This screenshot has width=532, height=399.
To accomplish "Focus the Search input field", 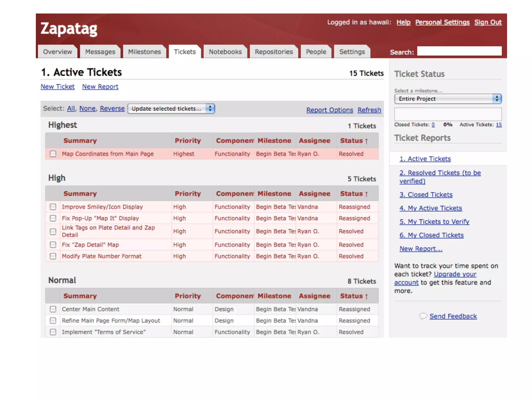I will click(459, 51).
